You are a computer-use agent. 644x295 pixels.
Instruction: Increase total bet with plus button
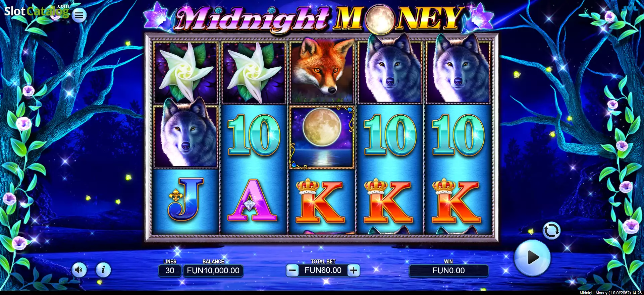pos(354,270)
